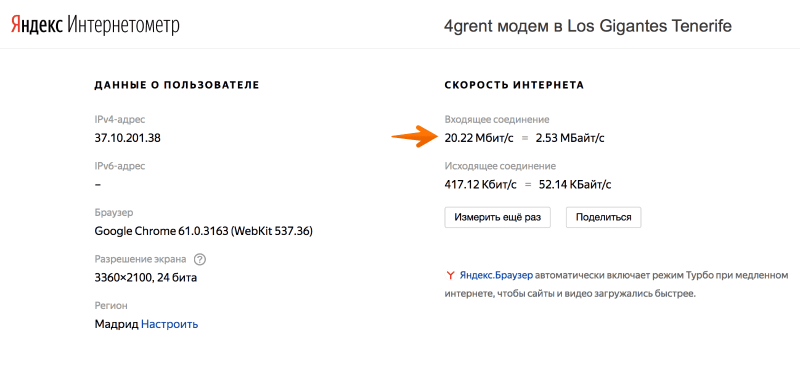Image resolution: width=800 pixels, height=370 pixels.
Task: Click the 52.14 КБайт/с value
Action: point(575,184)
